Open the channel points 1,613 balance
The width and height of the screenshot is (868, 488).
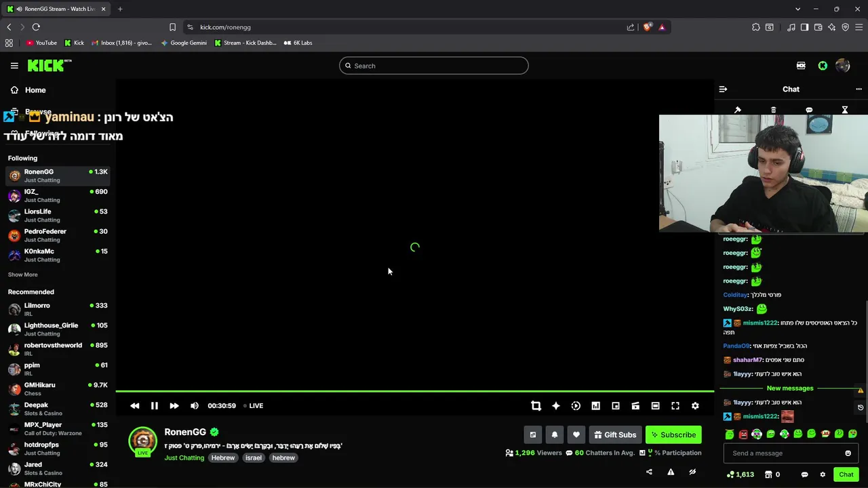(x=740, y=474)
